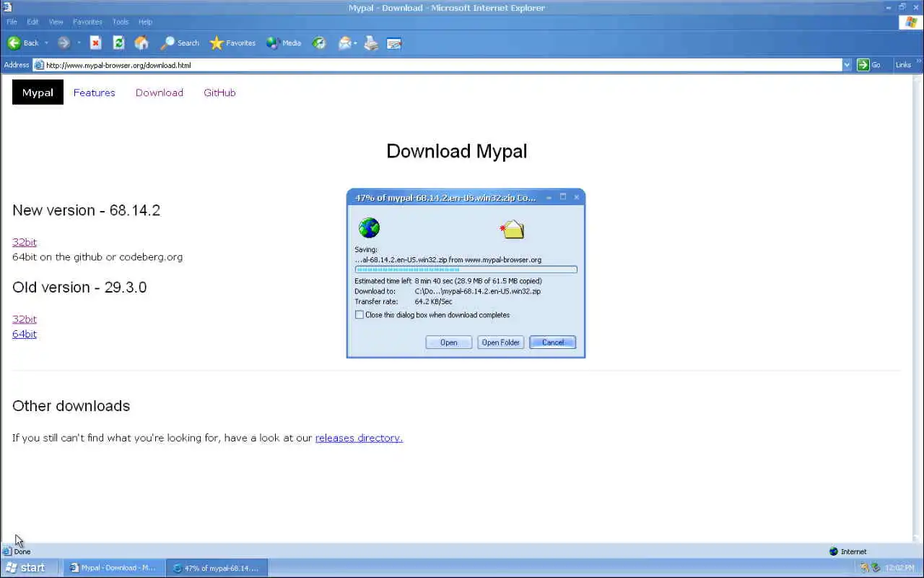Cancel the file download
The width and height of the screenshot is (924, 578).
(553, 342)
